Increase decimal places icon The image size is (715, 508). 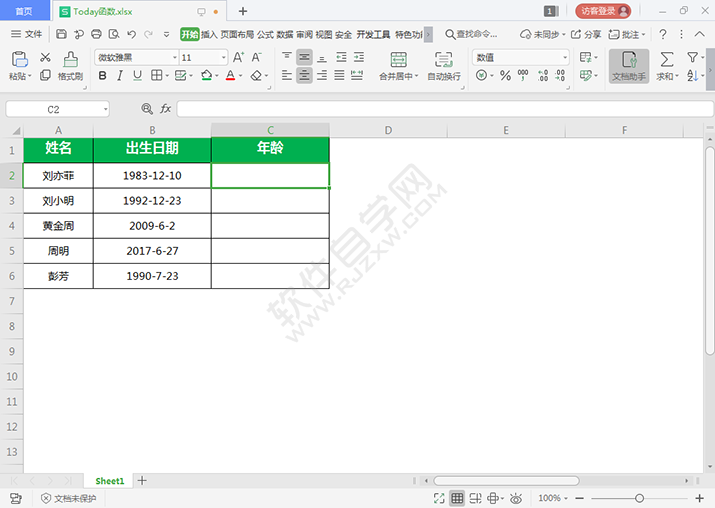(543, 75)
